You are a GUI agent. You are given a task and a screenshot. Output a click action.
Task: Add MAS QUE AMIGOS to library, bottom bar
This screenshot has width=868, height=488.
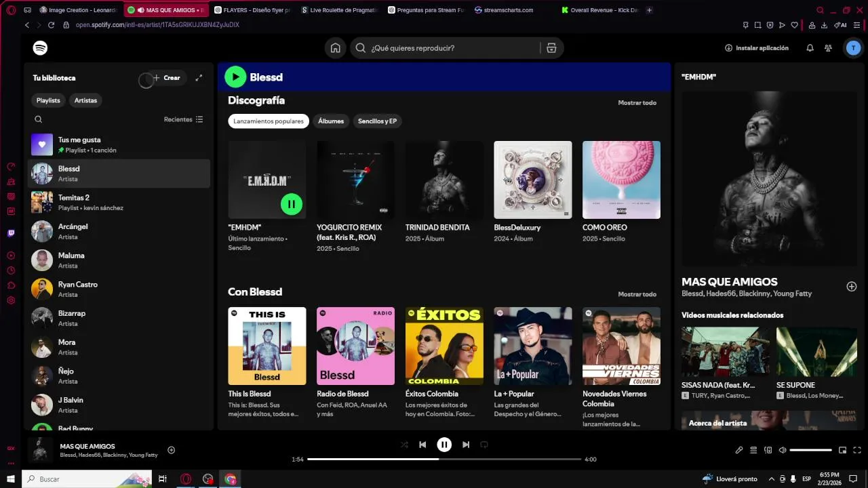172,450
